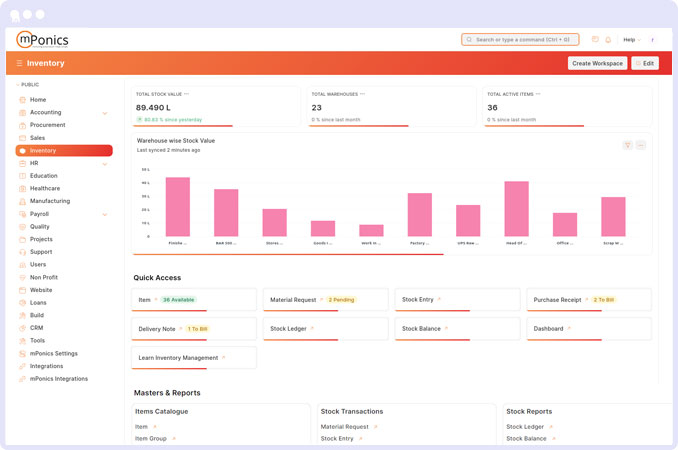Open Integrations in the sidebar
678x450 pixels.
coord(46,366)
